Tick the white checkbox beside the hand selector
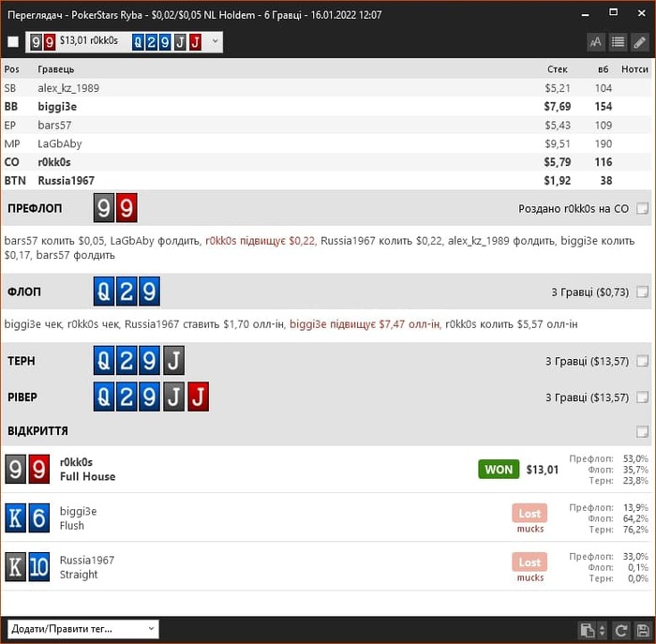Screen dimensions: 656x644 tap(13, 42)
